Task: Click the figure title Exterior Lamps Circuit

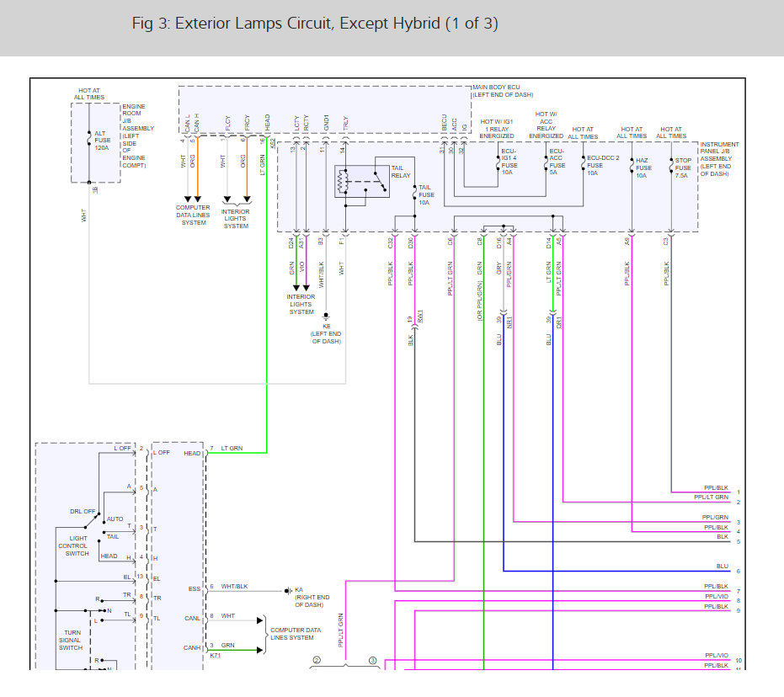Action: point(315,24)
